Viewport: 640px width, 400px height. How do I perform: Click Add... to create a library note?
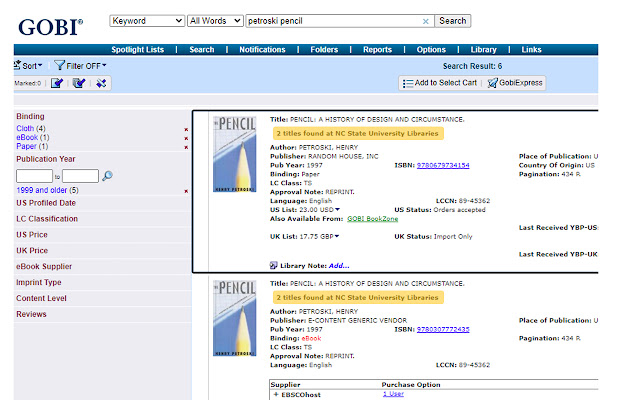(339, 266)
